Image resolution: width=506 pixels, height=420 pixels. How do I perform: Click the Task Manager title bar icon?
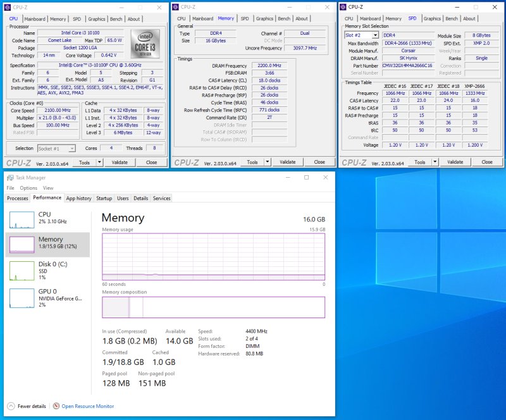[x=11, y=177]
